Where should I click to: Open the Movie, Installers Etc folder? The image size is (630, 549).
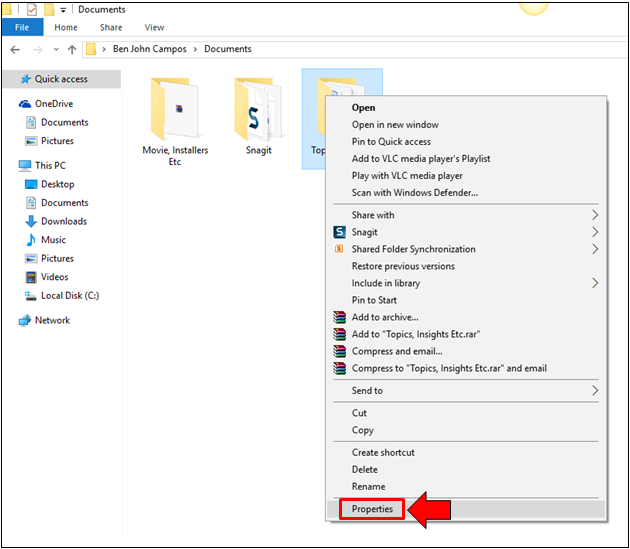tap(174, 109)
